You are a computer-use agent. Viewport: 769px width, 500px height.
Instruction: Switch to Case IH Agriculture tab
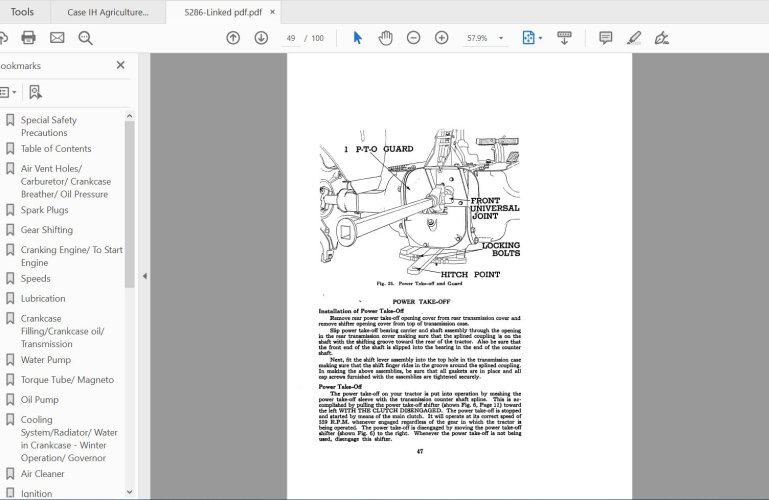point(108,12)
